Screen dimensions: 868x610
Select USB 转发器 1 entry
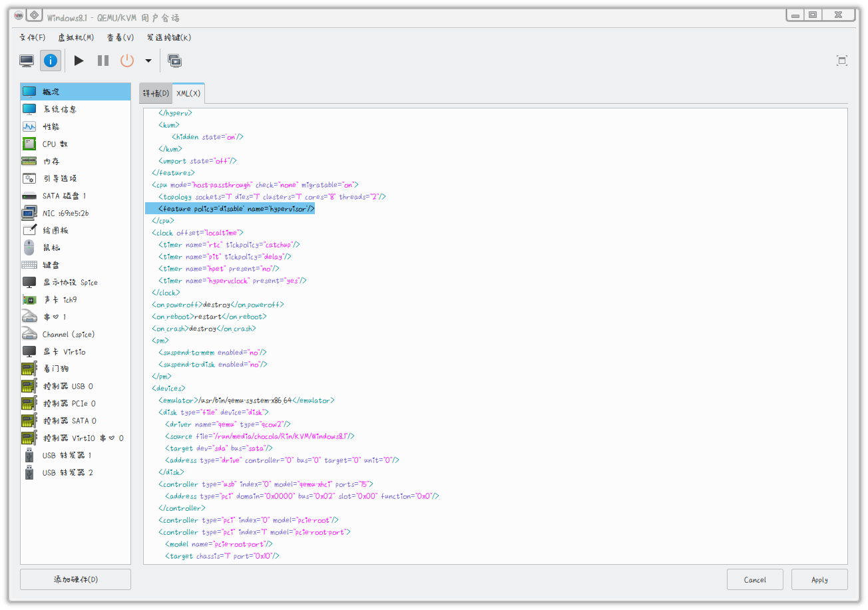76,455
